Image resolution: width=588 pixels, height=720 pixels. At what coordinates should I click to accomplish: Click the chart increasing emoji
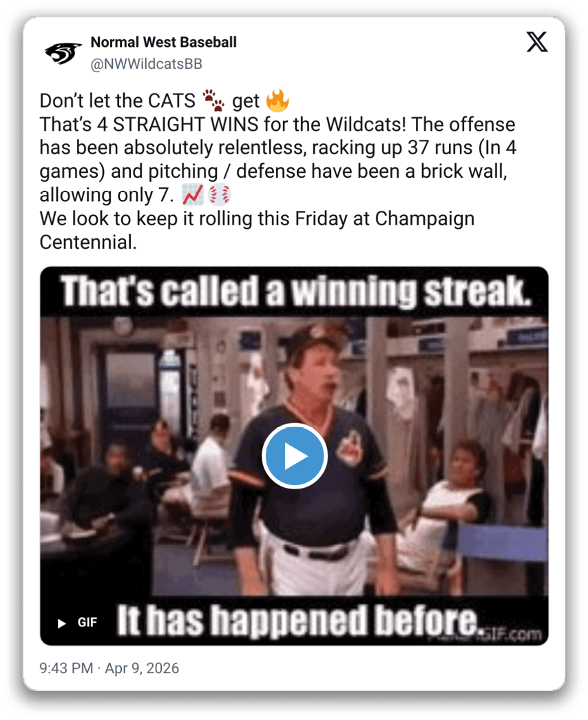193,195
